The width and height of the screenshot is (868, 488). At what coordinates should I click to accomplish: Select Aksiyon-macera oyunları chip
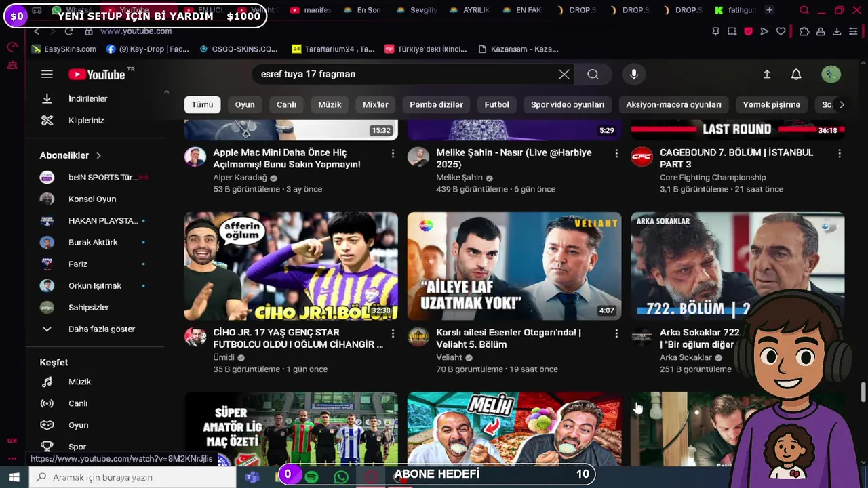pos(673,104)
